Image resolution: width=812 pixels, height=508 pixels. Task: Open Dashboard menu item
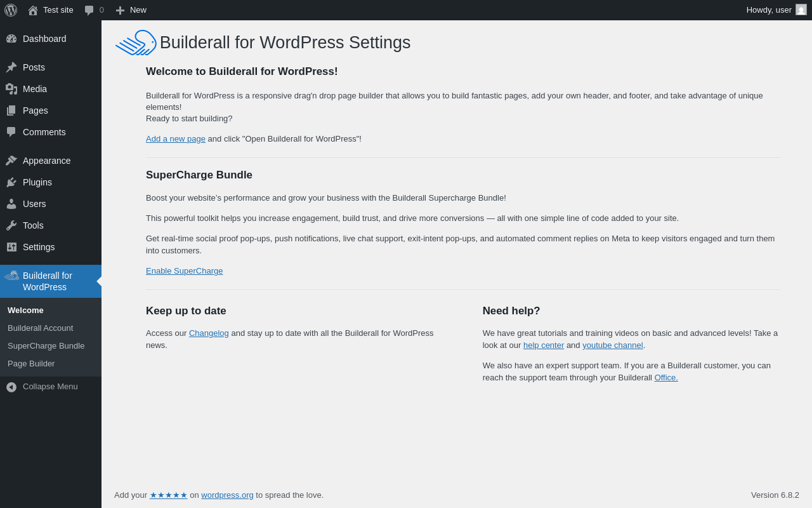point(51,39)
